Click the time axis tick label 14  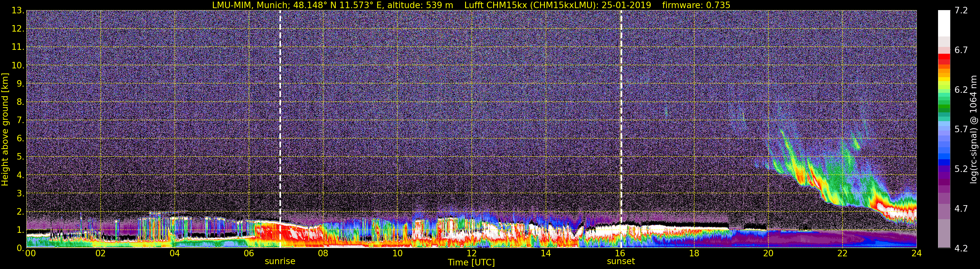point(545,253)
